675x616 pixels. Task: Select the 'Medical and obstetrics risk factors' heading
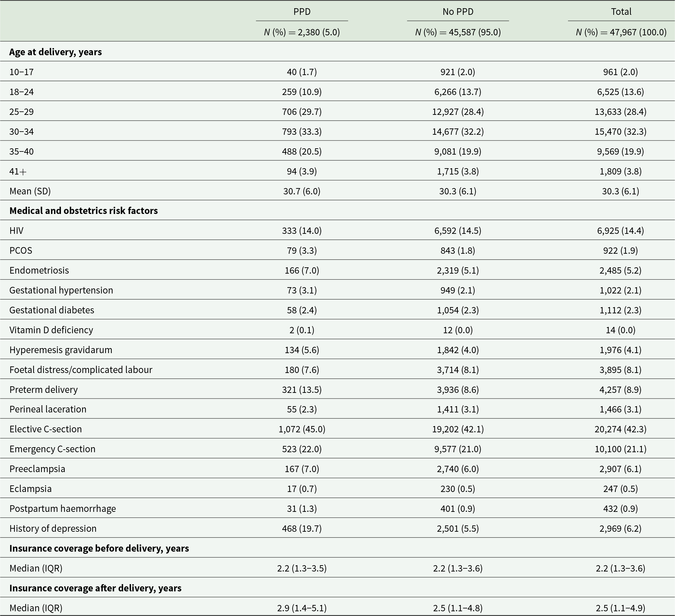[x=83, y=210]
